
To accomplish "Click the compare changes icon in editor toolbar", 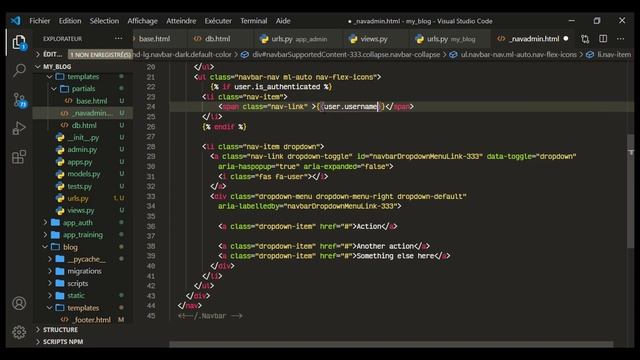I will click(585, 39).
